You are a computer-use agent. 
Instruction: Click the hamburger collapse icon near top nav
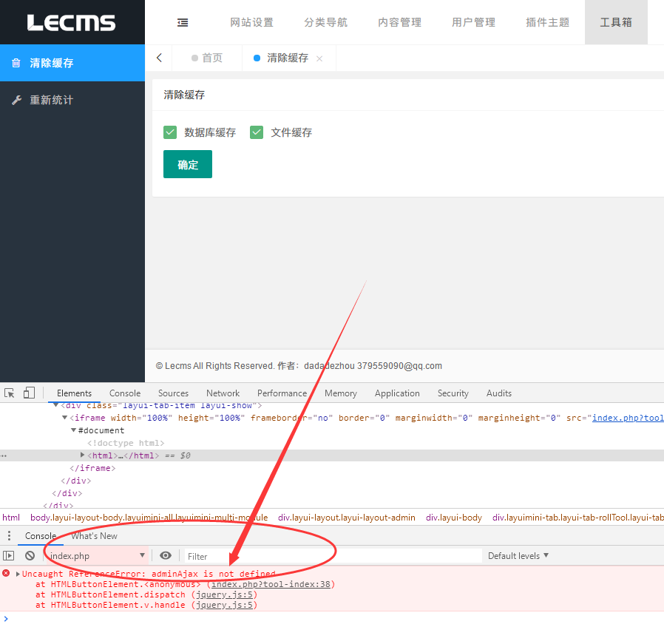click(183, 22)
